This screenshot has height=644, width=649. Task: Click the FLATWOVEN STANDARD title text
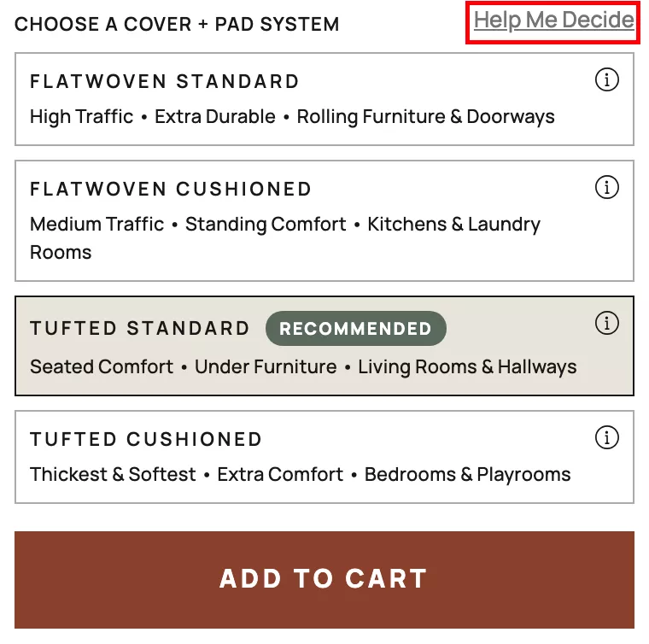[x=165, y=82]
